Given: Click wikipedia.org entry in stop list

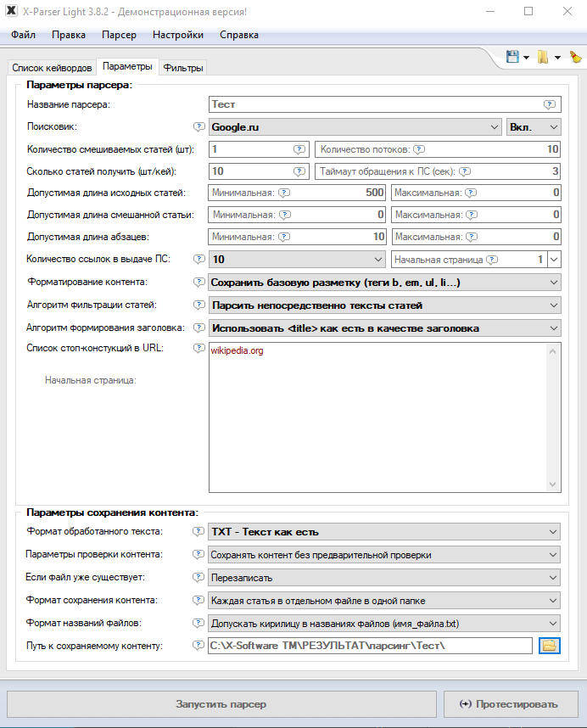Looking at the screenshot, I should coord(238,350).
